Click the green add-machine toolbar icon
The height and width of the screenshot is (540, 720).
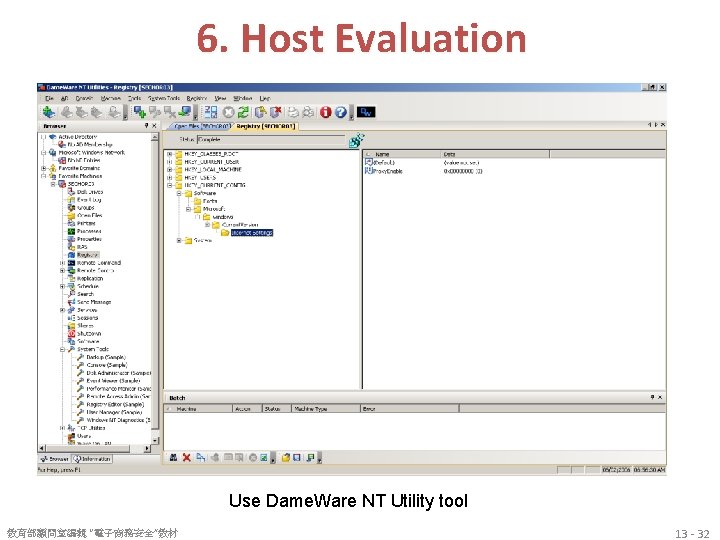49,112
